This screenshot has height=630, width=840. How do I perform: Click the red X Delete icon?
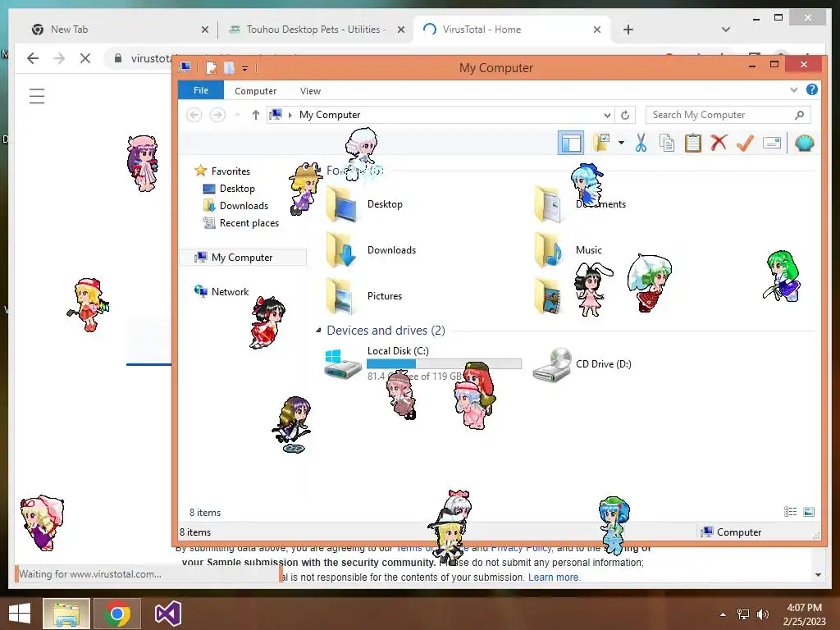tap(719, 143)
